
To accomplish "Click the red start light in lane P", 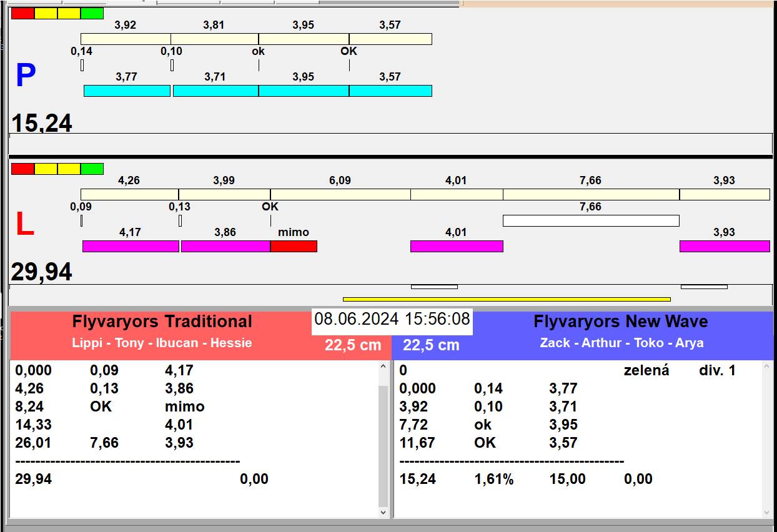I will (22, 13).
